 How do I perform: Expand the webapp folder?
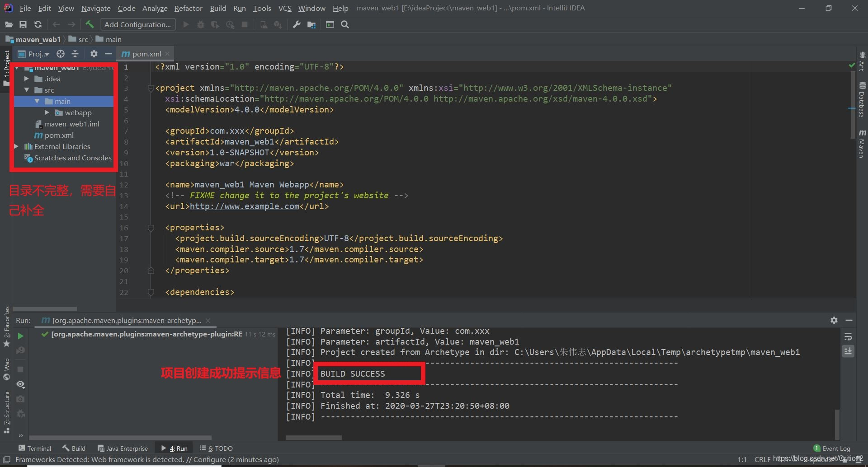coord(47,112)
